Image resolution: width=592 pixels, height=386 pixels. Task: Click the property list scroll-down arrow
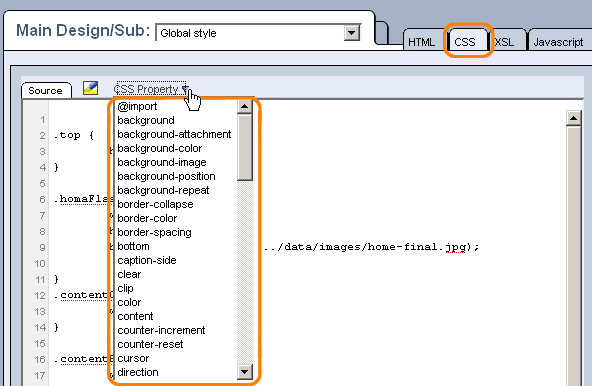click(x=245, y=372)
